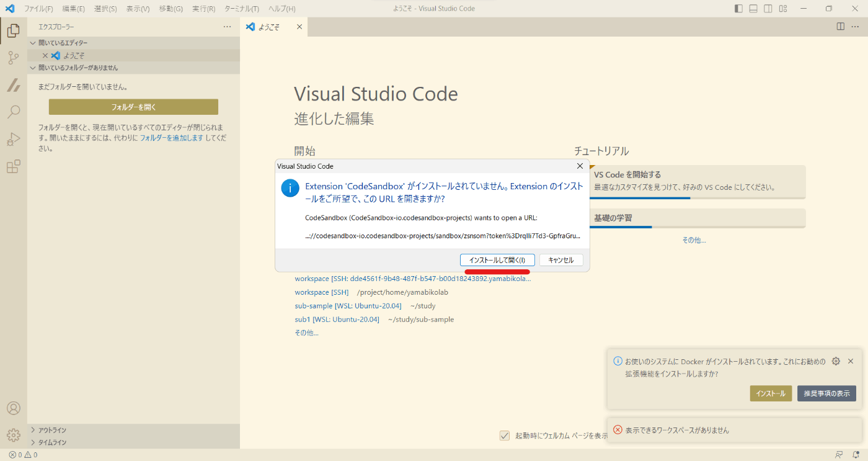Image resolution: width=868 pixels, height=461 pixels.
Task: Dismiss the Docker recommendation notification
Action: (851, 361)
